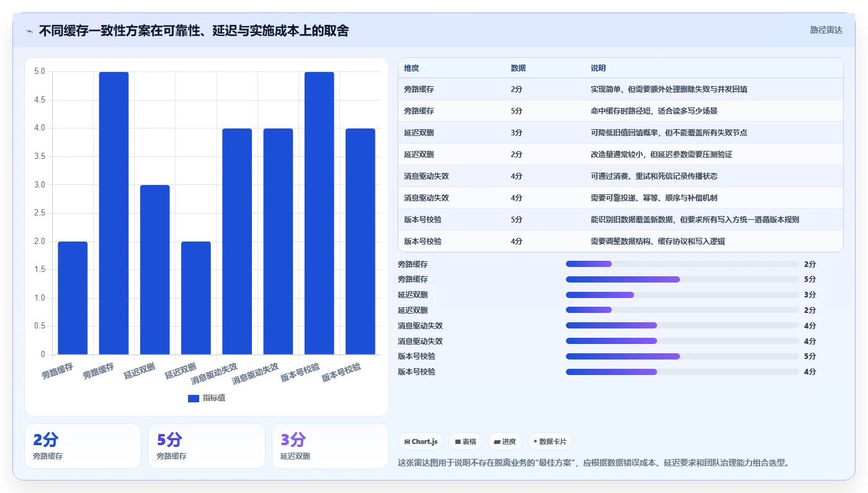The height and width of the screenshot is (493, 868).
Task: Click the 旁路缓存 chart bar of value 5
Action: pyautogui.click(x=114, y=213)
